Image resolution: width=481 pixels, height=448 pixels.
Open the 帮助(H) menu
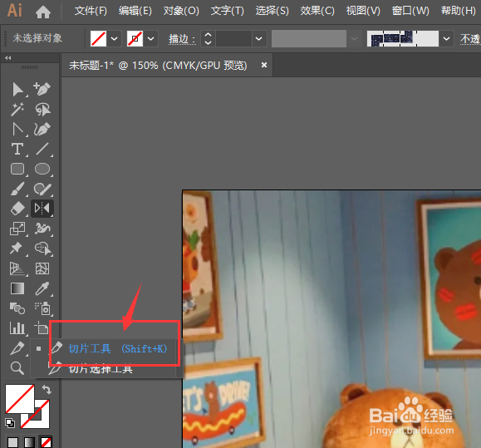pos(459,11)
